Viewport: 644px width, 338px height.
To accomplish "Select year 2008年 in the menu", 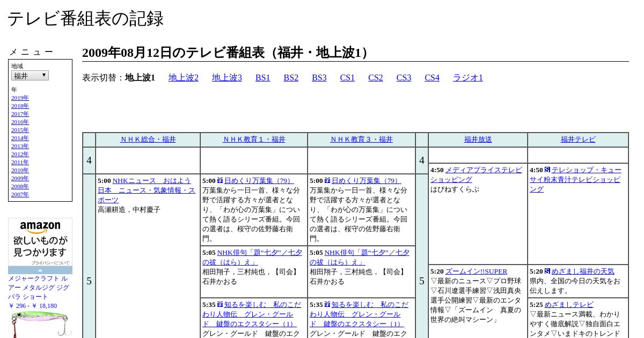I will pos(20,187).
